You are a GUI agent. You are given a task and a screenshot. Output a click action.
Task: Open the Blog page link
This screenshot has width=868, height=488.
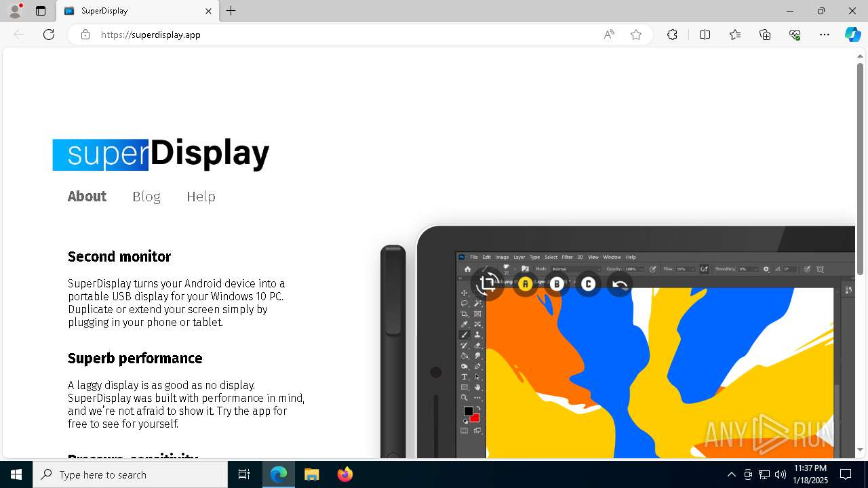coord(146,197)
